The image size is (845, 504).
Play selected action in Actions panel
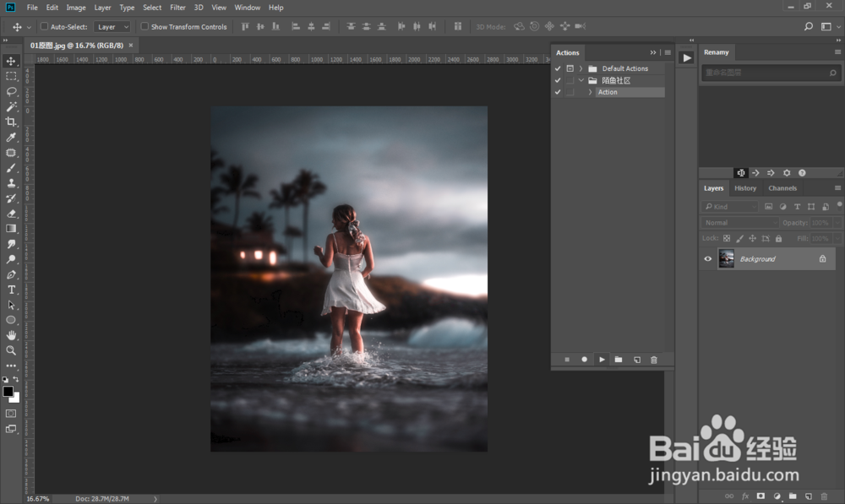(602, 360)
